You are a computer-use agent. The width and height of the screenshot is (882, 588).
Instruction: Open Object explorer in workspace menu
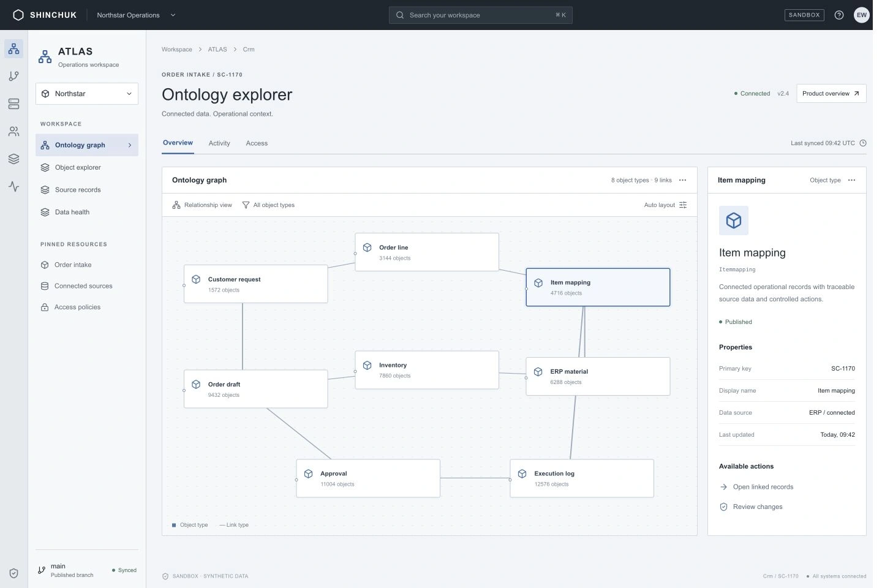[x=87, y=167]
